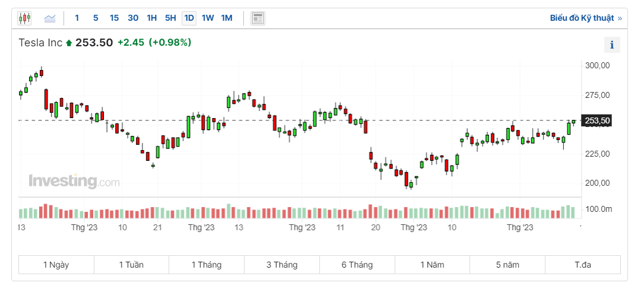This screenshot has height=289, width=644.
Task: Show the 5 năm range
Action: pos(507,265)
